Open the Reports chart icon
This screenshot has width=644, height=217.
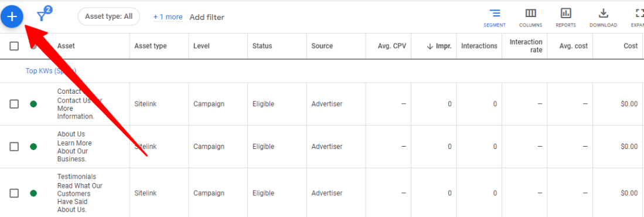(565, 13)
